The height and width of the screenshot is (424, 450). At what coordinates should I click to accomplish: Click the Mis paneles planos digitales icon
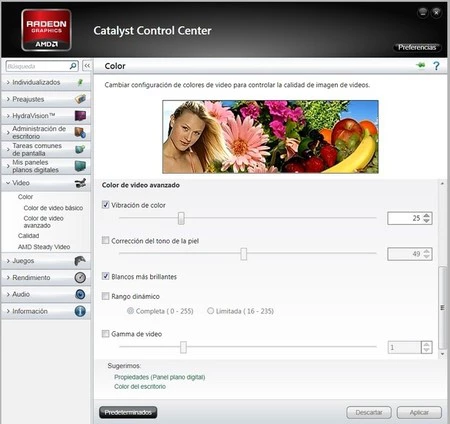[x=80, y=166]
